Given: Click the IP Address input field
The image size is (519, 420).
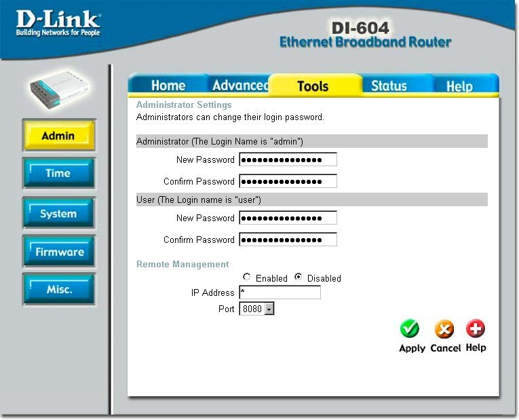Looking at the screenshot, I should click(x=280, y=292).
